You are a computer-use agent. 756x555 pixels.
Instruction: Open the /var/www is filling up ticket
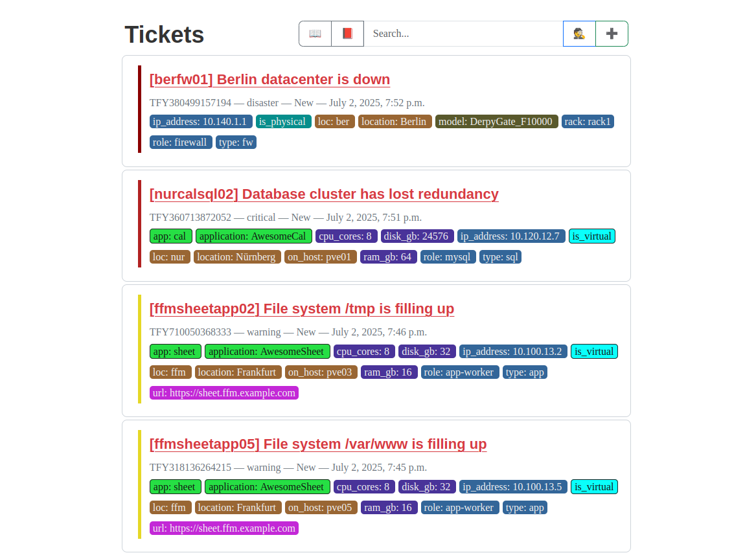318,444
